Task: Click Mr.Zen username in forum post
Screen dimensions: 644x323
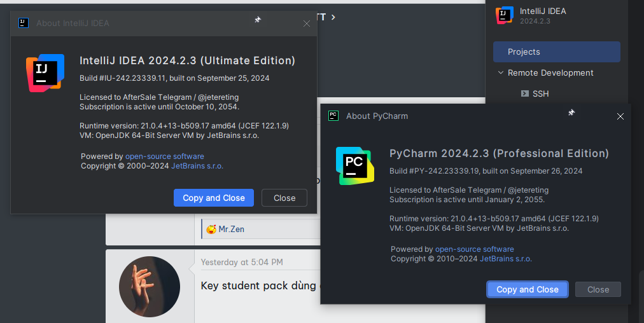Action: [231, 229]
